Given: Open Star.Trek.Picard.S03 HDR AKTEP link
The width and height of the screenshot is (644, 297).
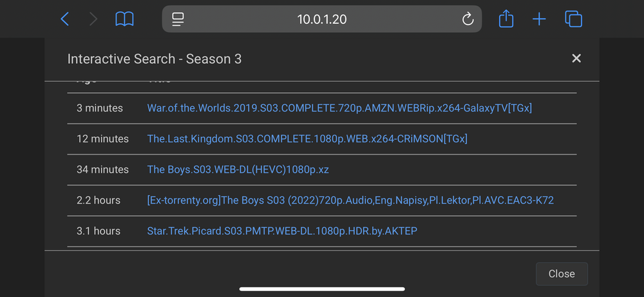Looking at the screenshot, I should [282, 231].
